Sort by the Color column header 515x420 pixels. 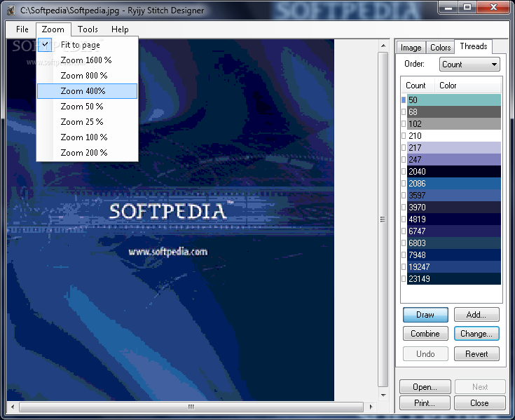tap(468, 86)
